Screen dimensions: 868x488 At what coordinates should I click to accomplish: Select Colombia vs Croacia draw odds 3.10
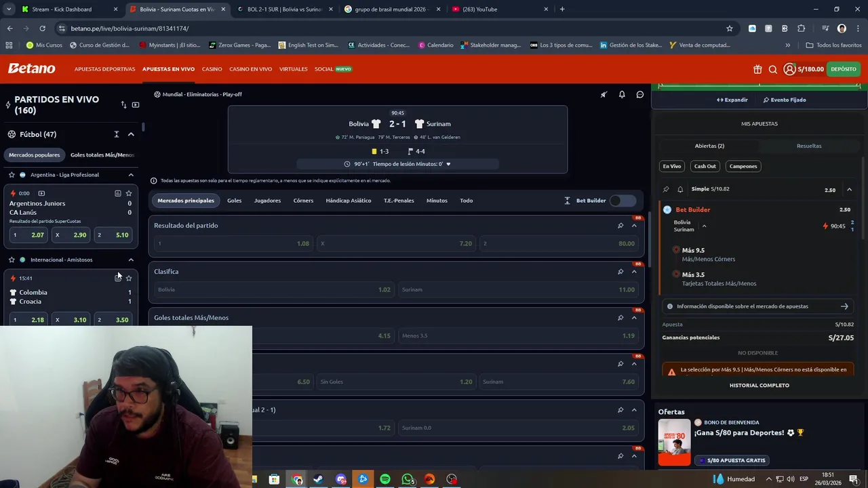[71, 320]
